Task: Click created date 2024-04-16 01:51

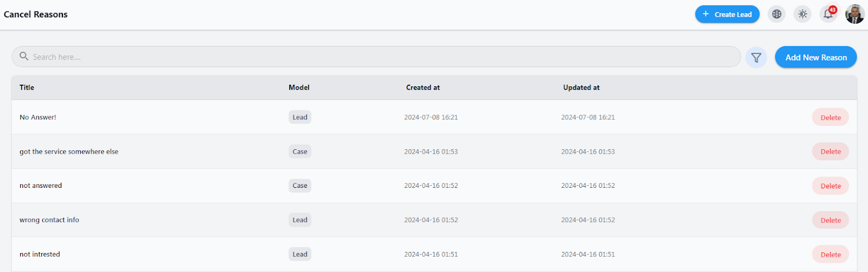Action: 431,254
